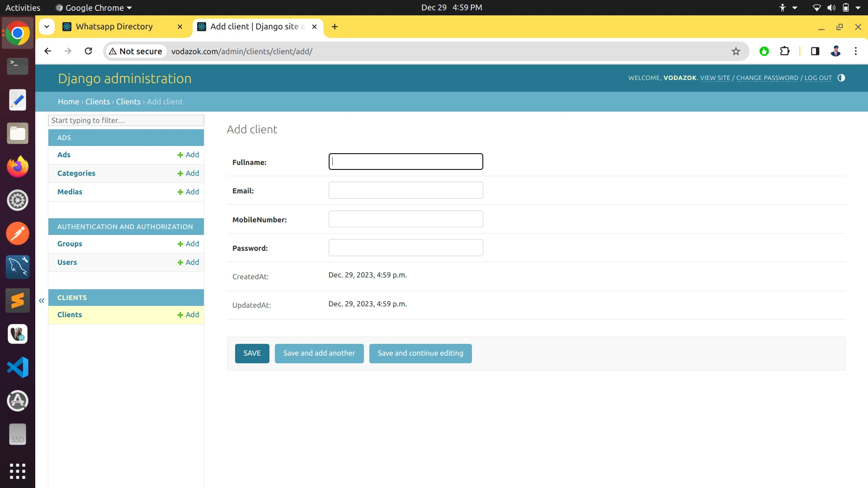
Task: Click the Home breadcrumb link
Action: (69, 101)
